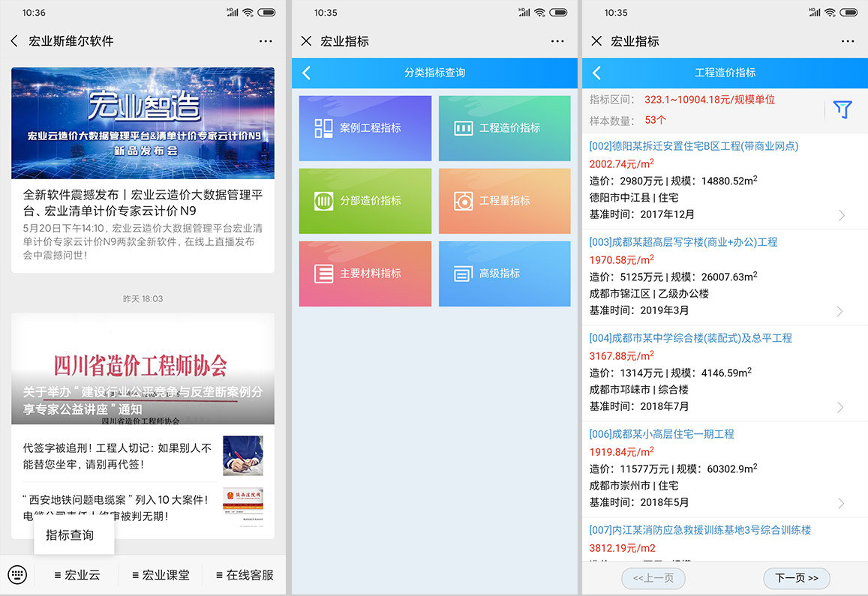
Task: Select 指标查询 from the popup menu
Action: (x=74, y=535)
